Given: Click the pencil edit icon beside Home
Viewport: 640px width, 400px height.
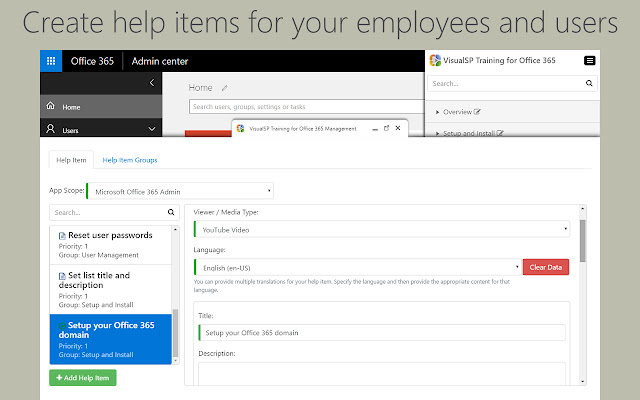Looking at the screenshot, I should click(225, 88).
